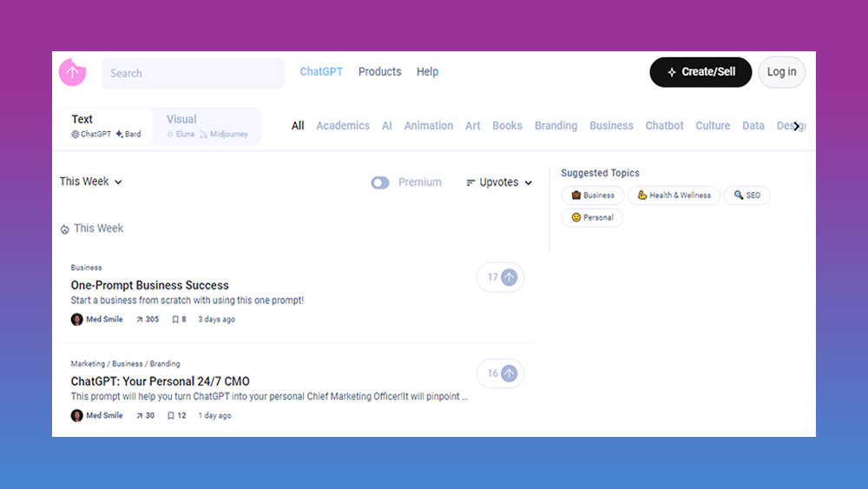Click the pink arrow site logo
The image size is (868, 489).
coord(72,73)
